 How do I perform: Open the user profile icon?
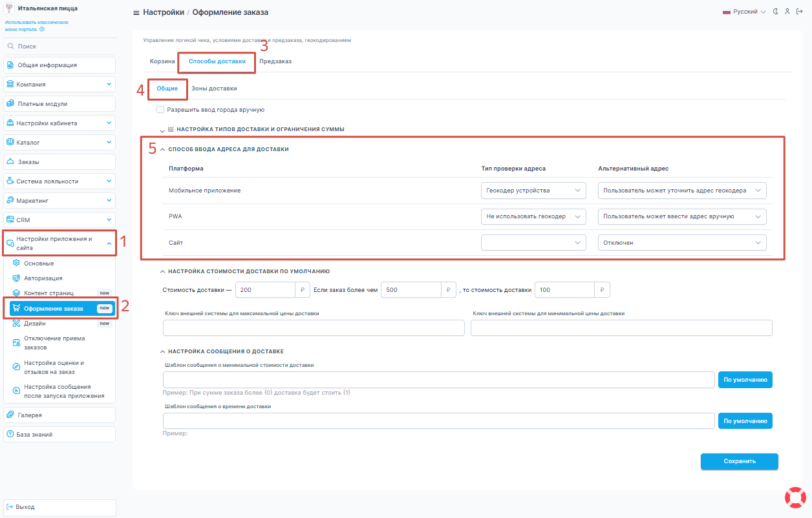[787, 12]
